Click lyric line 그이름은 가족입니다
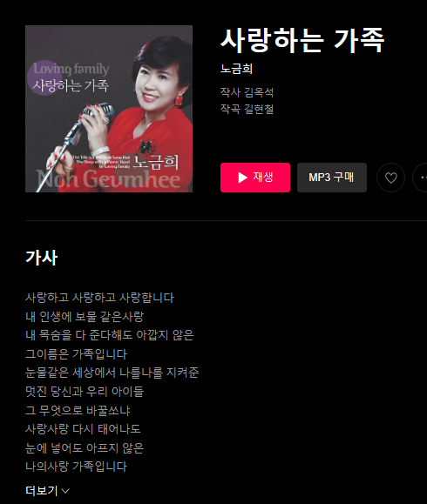The width and height of the screenshot is (427, 504). (77, 354)
